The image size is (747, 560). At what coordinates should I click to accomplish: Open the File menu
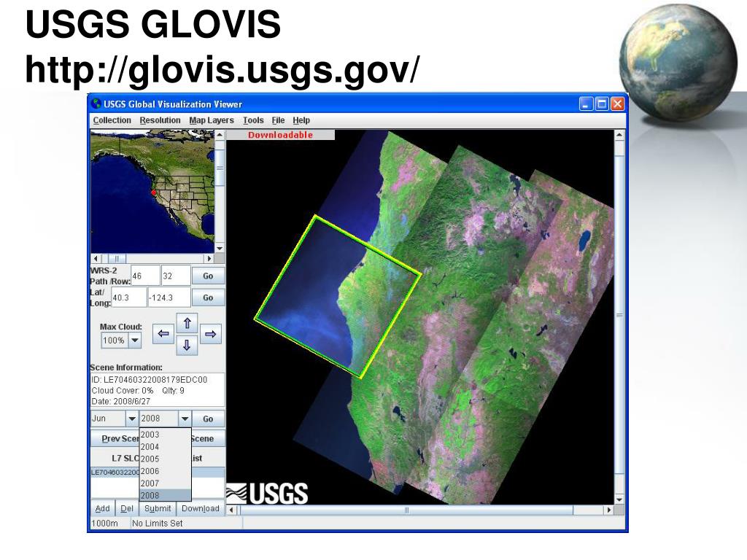click(278, 120)
